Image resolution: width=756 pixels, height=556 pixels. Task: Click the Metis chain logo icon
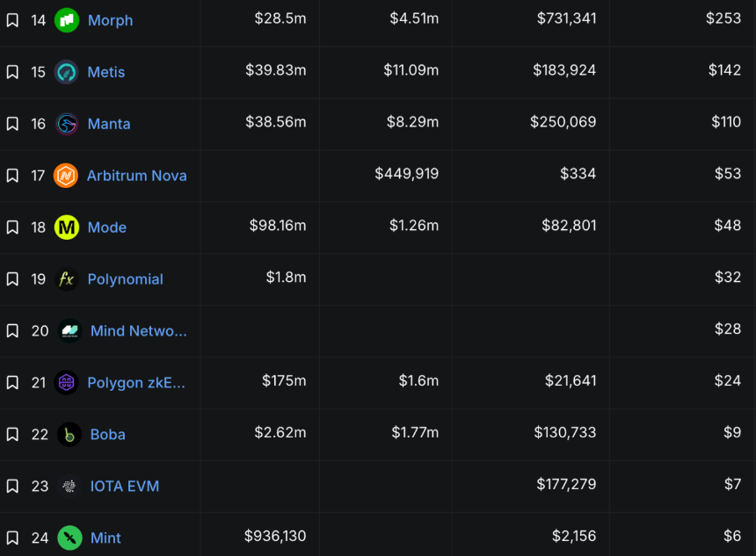pos(67,72)
